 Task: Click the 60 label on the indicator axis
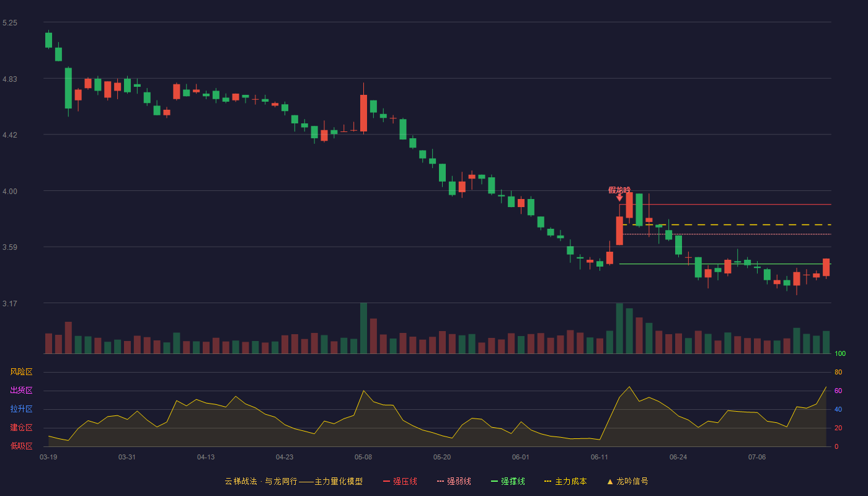[838, 391]
